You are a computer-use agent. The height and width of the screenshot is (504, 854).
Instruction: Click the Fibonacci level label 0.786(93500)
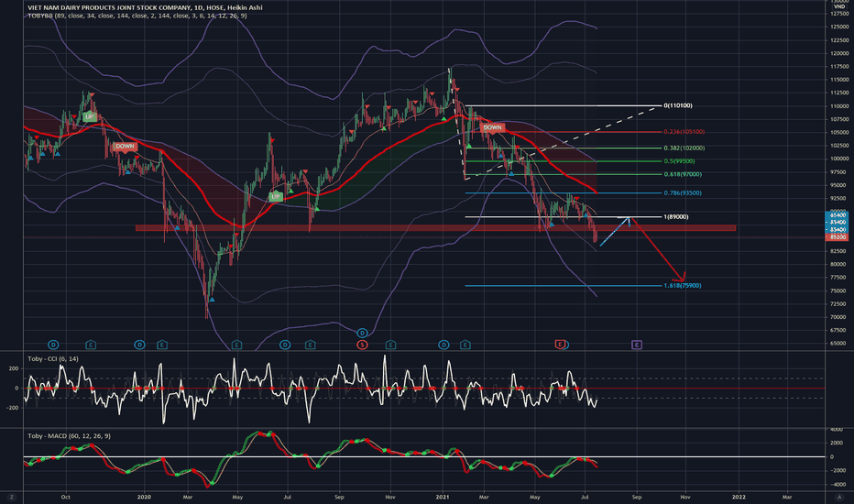(682, 192)
